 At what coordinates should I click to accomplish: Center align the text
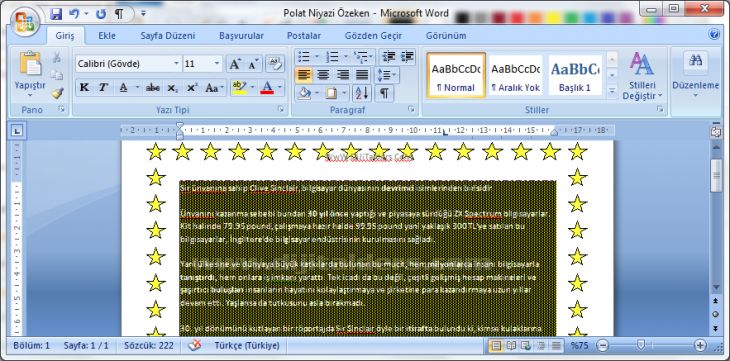click(323, 75)
